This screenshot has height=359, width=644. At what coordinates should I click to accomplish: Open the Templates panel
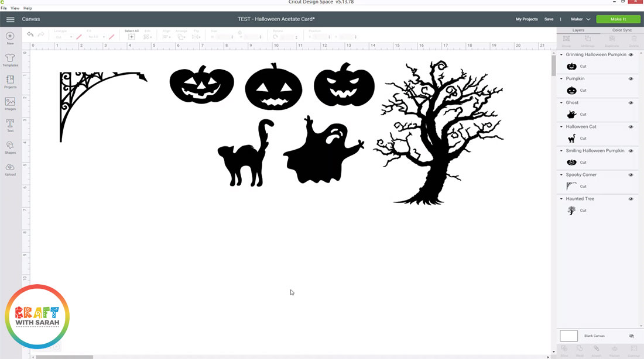point(10,60)
